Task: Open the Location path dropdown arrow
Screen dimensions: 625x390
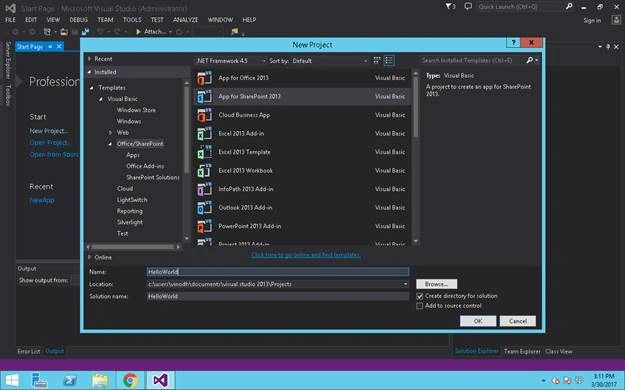Action: (405, 284)
